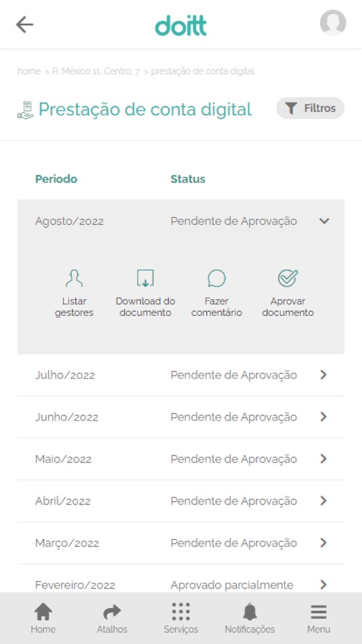Expand the Maio/2022 row chevron
Image resolution: width=362 pixels, height=644 pixels.
tap(324, 459)
